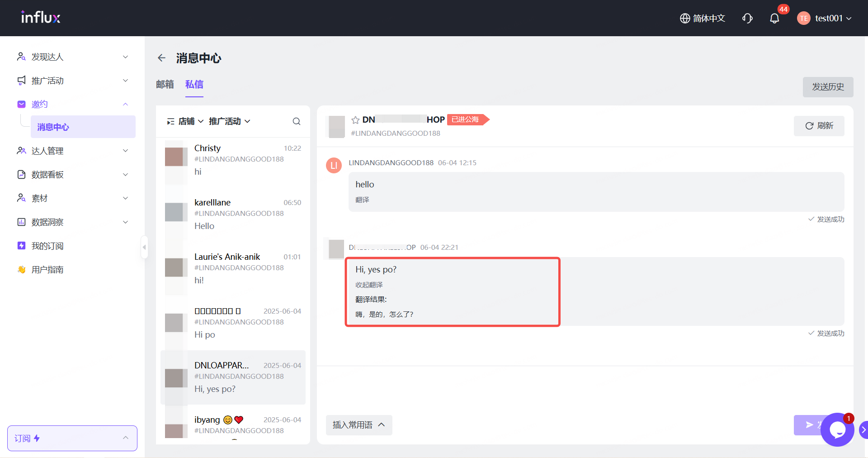
Task: Click the customer service headset icon
Action: tap(747, 19)
